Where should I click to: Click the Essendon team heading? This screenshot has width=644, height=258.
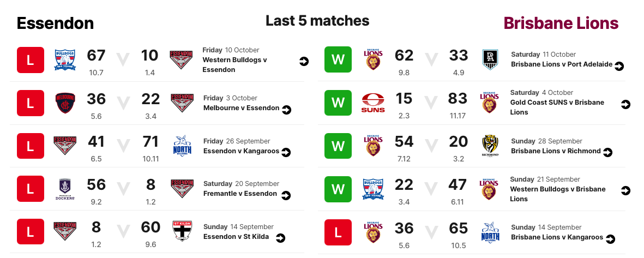[55, 23]
